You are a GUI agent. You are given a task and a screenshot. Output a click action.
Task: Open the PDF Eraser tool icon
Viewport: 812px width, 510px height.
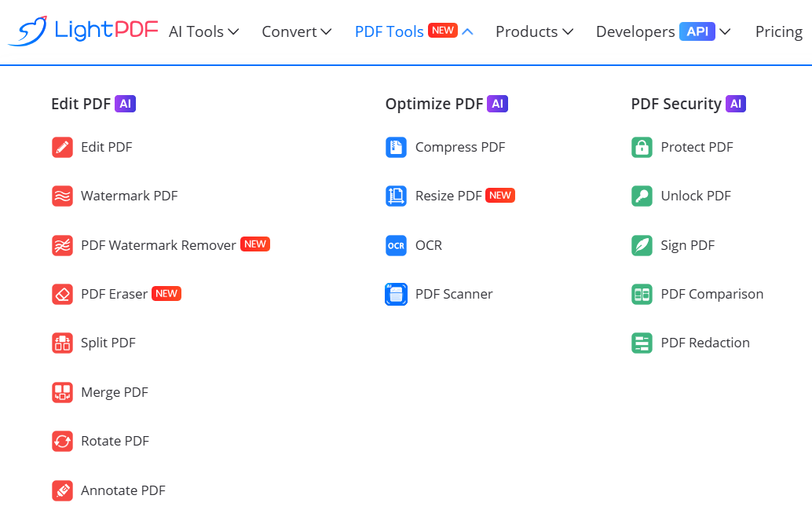coord(62,293)
